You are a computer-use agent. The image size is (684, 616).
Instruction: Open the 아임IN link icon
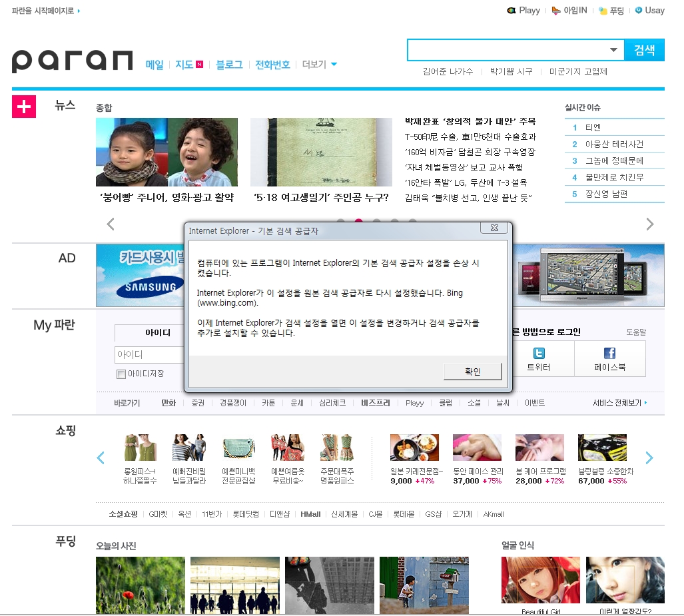coord(556,11)
